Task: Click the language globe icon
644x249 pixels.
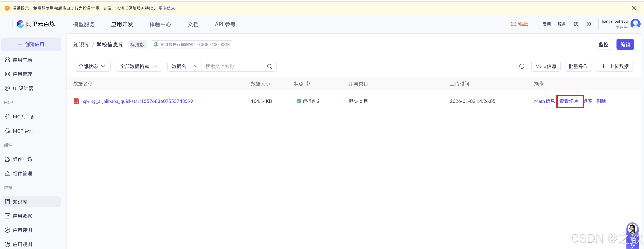Action: pyautogui.click(x=576, y=24)
